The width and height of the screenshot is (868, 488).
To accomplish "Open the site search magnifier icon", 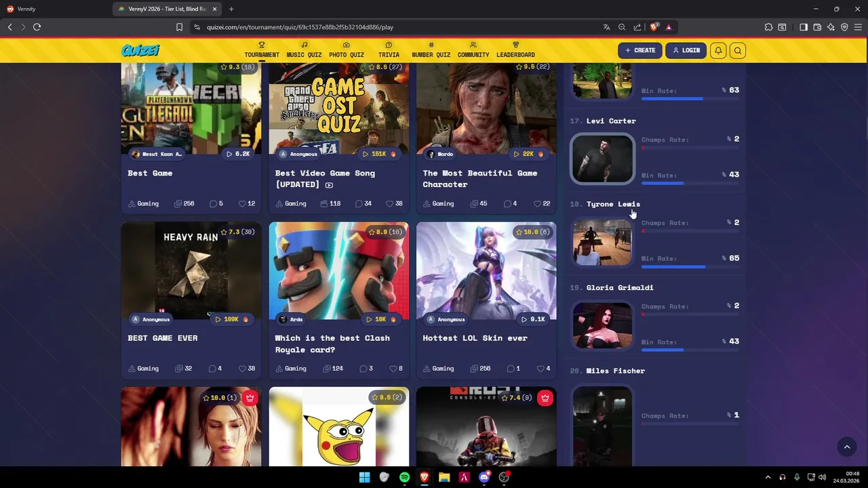I will (738, 50).
